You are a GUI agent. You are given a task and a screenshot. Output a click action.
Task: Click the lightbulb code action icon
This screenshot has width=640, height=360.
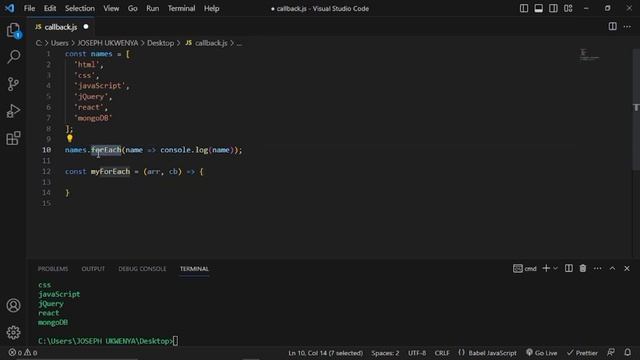pyautogui.click(x=70, y=139)
